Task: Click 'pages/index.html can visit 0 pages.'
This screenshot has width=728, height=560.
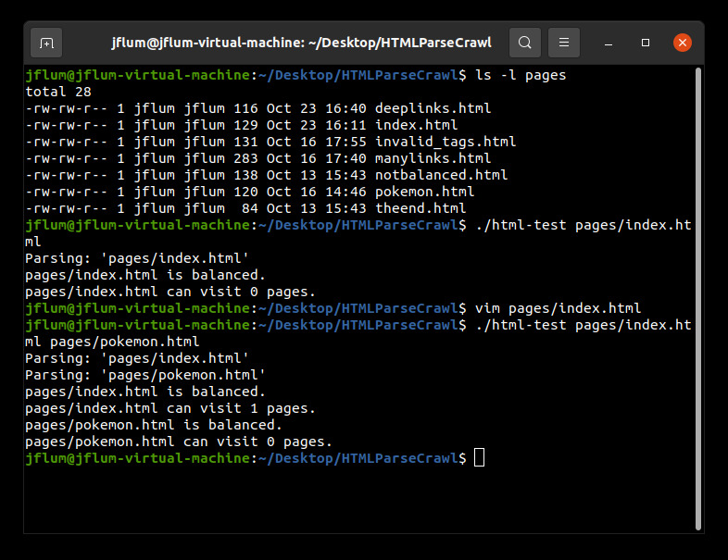Action: [x=170, y=292]
